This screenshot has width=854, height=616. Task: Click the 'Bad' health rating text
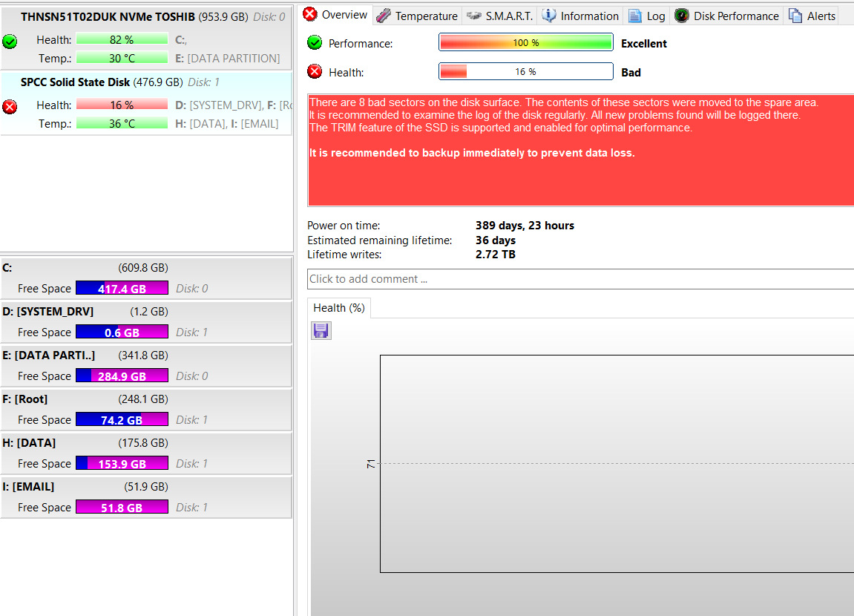[631, 73]
